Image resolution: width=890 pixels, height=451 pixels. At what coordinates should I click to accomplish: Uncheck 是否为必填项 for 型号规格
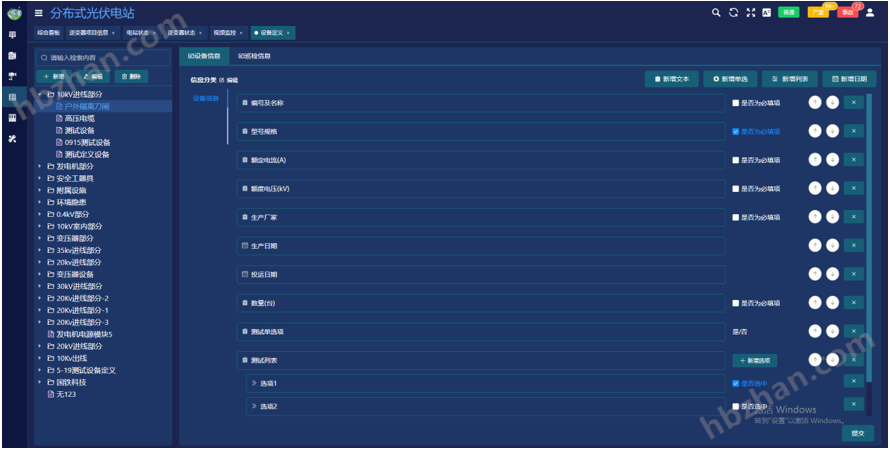point(736,131)
